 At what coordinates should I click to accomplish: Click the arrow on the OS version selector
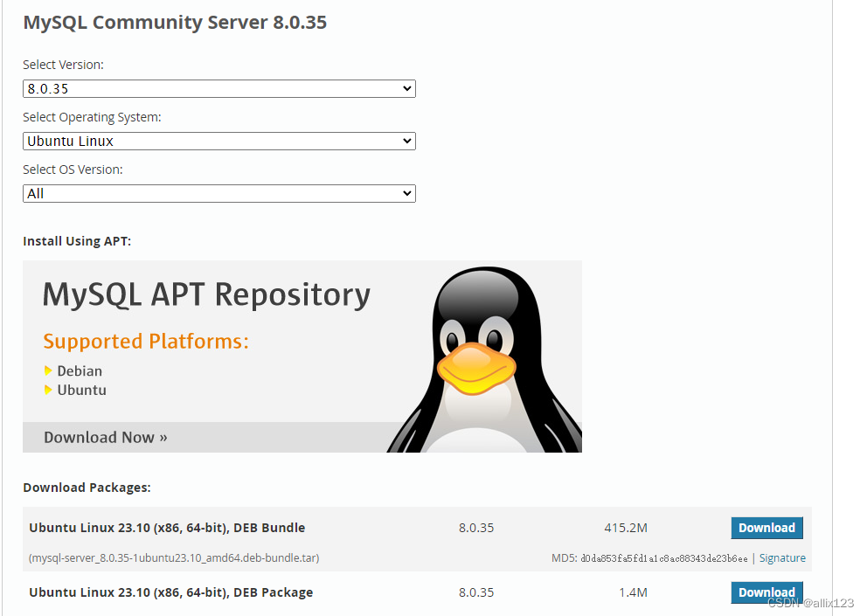point(406,193)
